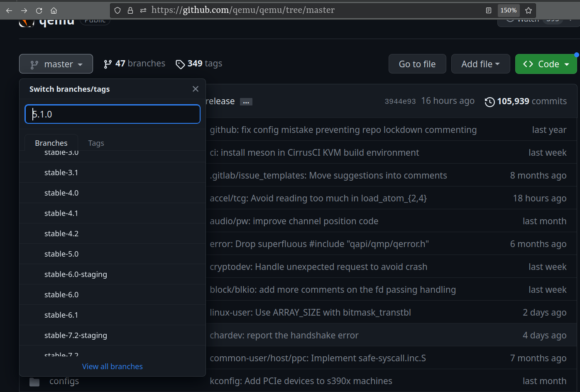Select the stable-7.2-staging branch
Viewport: 580px width, 392px height.
(x=113, y=335)
